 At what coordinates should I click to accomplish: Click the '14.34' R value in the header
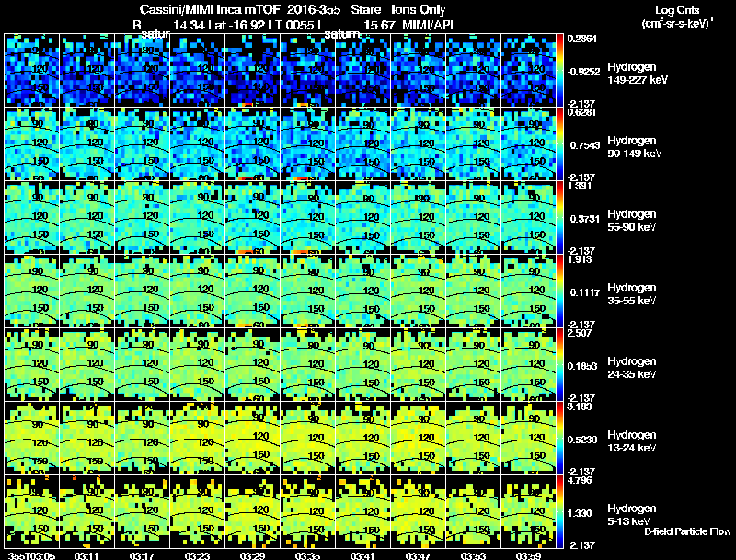[189, 26]
